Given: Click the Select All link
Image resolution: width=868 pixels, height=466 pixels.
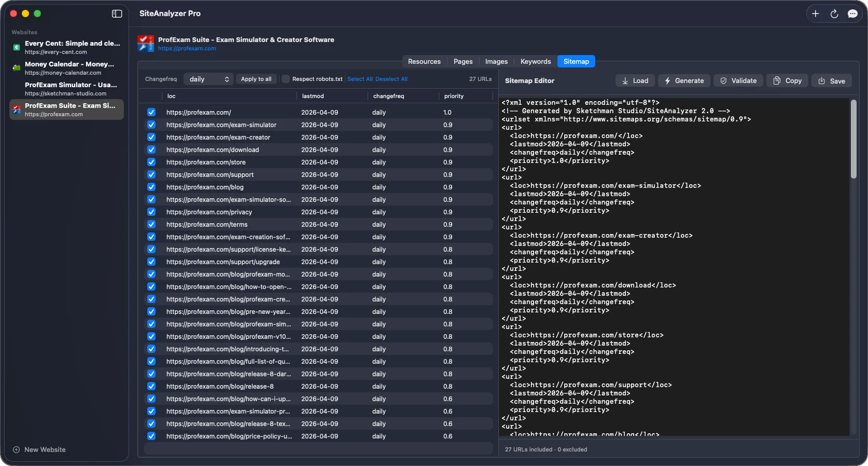Looking at the screenshot, I should click(x=360, y=79).
